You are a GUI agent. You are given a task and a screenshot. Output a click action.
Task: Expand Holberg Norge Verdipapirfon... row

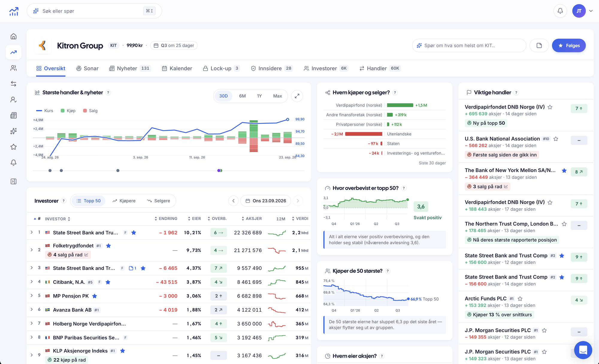(32, 323)
